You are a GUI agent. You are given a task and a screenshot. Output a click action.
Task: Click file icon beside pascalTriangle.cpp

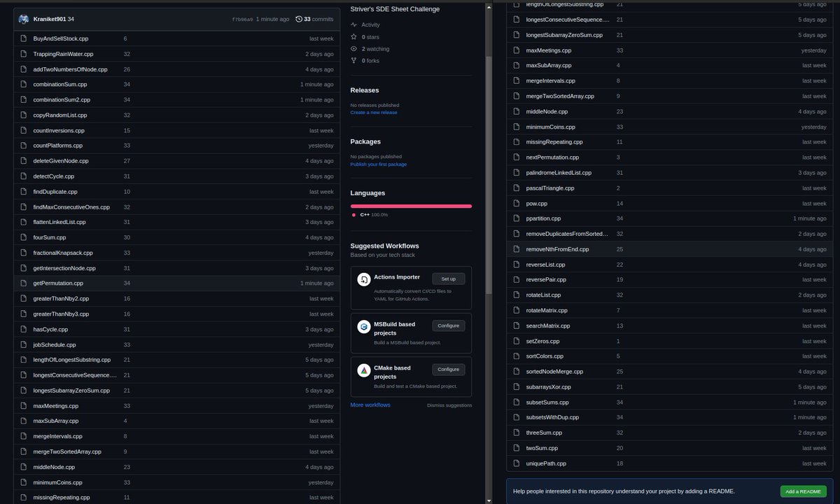click(517, 188)
